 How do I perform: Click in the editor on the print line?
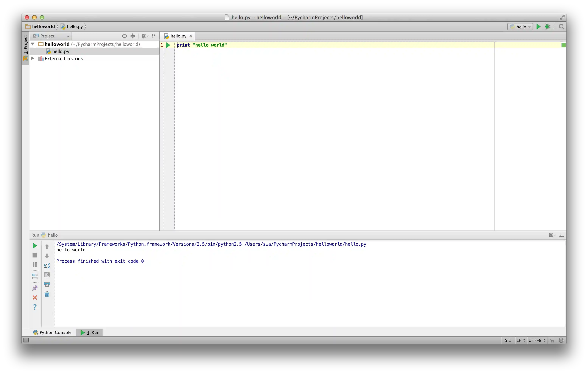point(202,45)
